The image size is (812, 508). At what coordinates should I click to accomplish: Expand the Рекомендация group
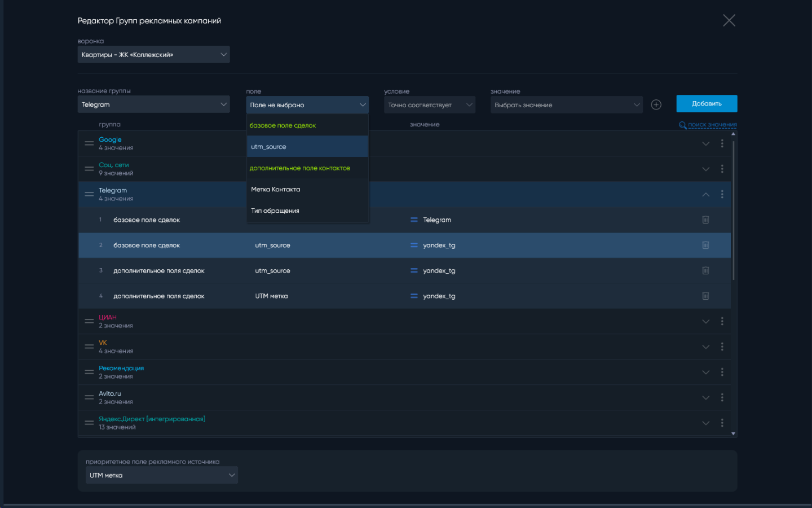point(705,372)
